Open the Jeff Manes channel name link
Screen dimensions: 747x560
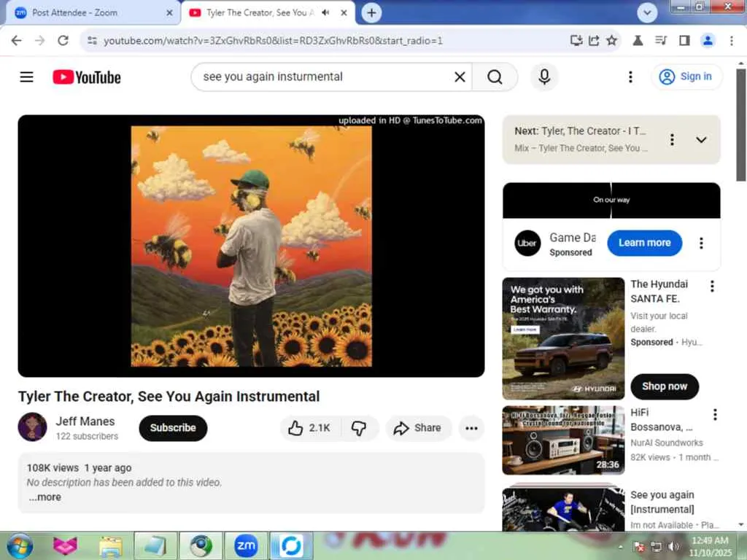pyautogui.click(x=85, y=421)
